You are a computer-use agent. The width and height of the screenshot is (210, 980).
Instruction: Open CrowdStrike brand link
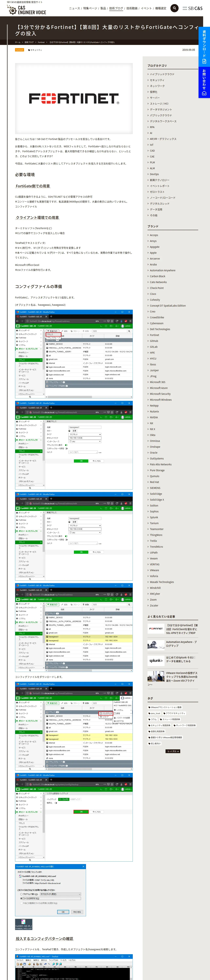click(x=157, y=317)
